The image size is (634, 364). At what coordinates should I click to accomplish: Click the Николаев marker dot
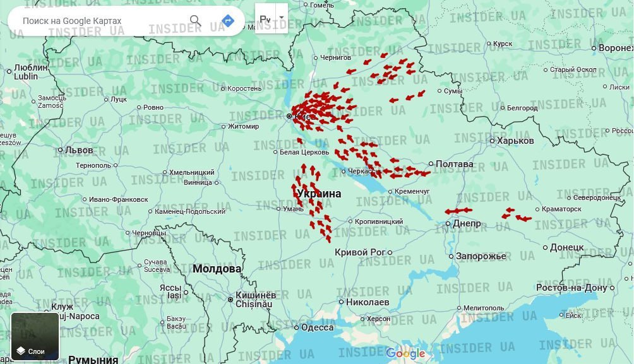(x=341, y=302)
